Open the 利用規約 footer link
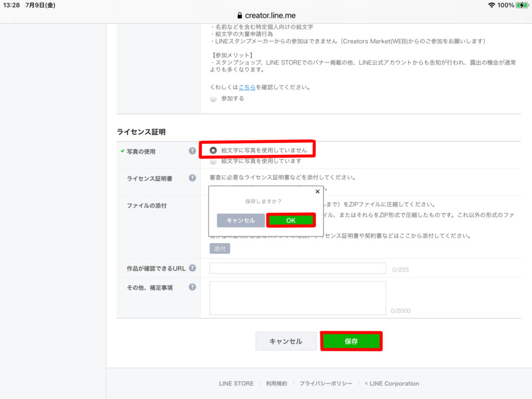Screen dimensions: 532x399 [x=276, y=383]
